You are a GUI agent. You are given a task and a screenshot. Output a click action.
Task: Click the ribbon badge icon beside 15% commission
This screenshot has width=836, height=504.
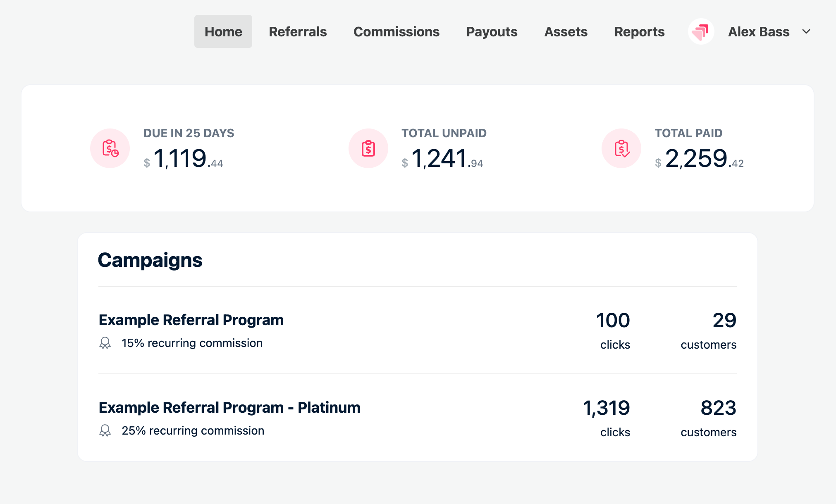(x=105, y=343)
